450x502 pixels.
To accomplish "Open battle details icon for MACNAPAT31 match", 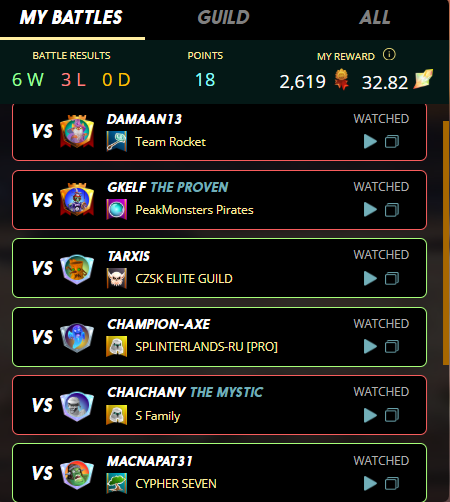I will (x=392, y=483).
